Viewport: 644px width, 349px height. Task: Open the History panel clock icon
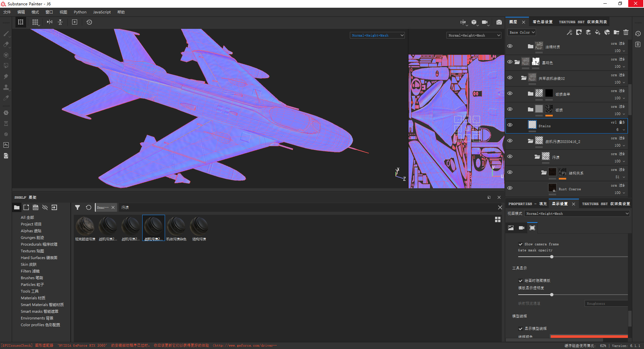[638, 34]
